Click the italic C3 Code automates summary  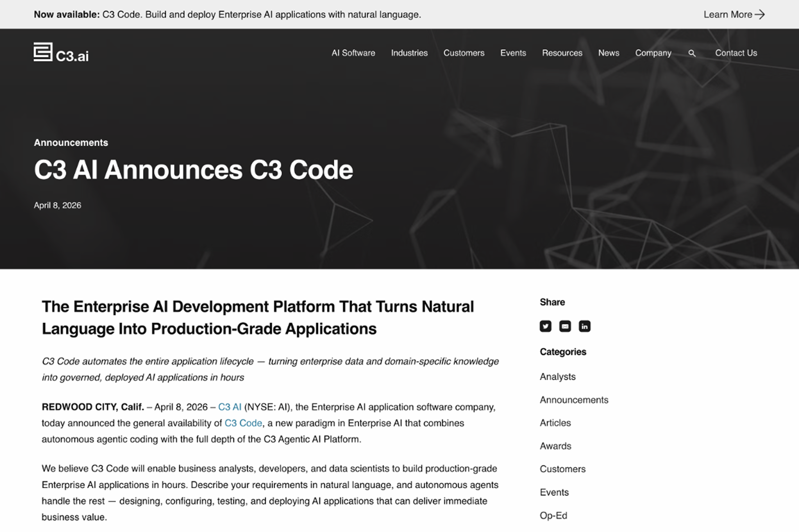(270, 369)
